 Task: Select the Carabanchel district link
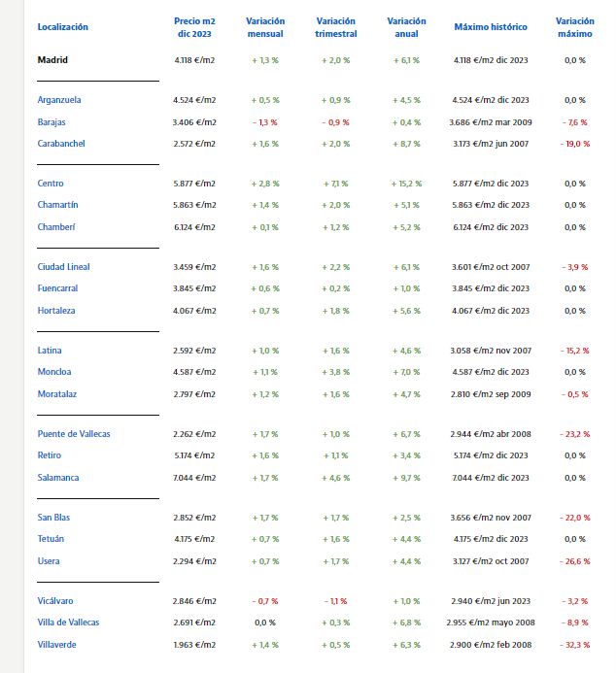coord(61,144)
